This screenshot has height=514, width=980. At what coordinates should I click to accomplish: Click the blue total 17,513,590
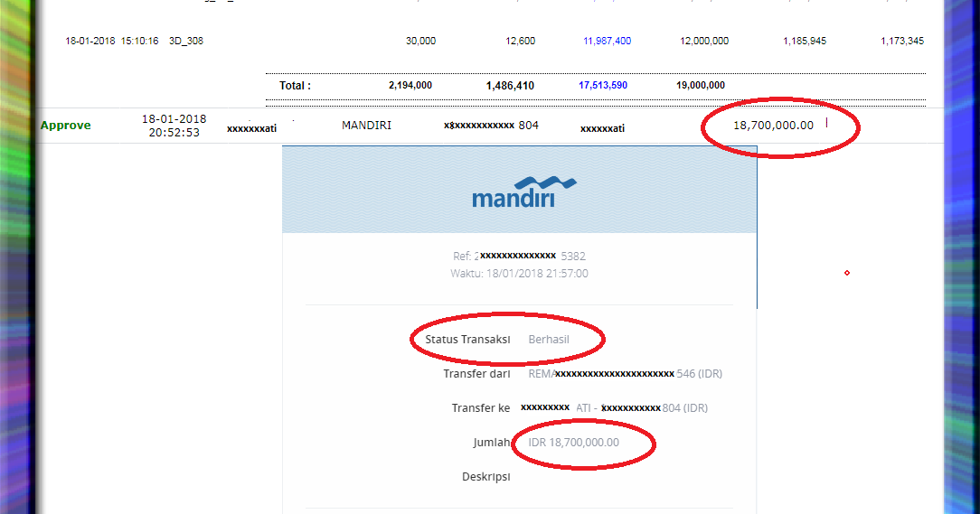pos(602,85)
